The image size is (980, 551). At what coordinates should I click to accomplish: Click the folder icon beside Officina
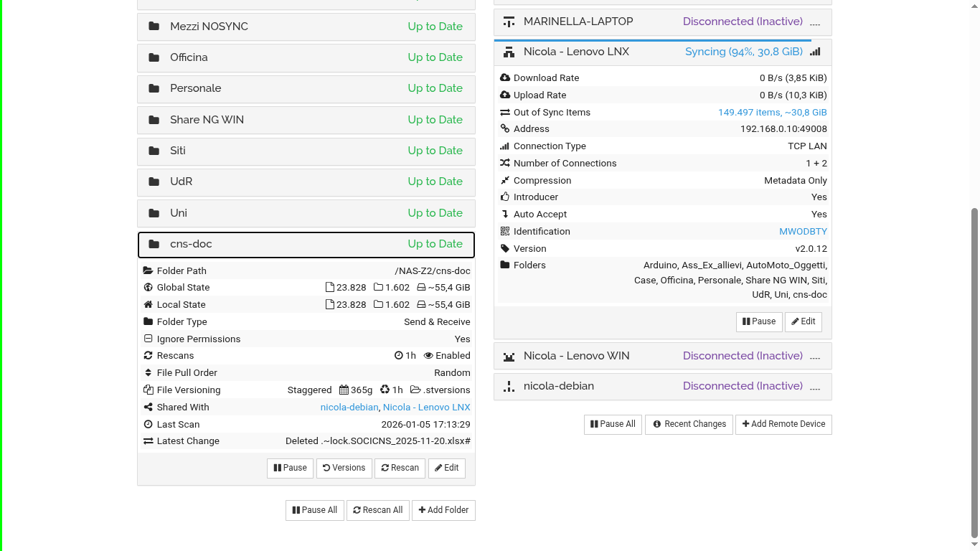pos(154,57)
